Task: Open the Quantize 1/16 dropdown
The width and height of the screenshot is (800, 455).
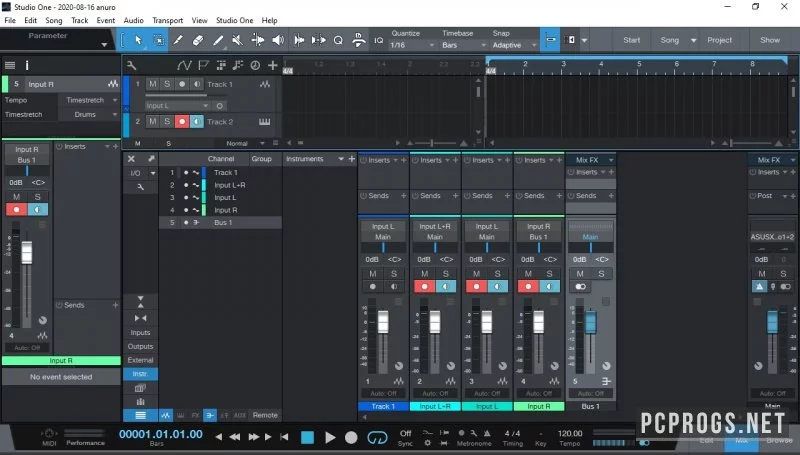Action: point(412,45)
